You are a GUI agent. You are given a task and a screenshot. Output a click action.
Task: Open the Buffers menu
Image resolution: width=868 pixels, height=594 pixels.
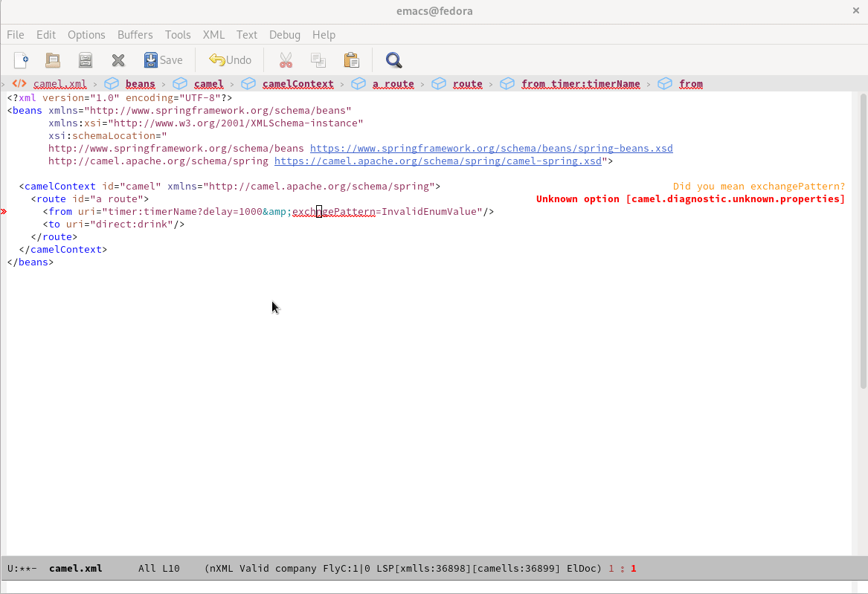tap(135, 35)
